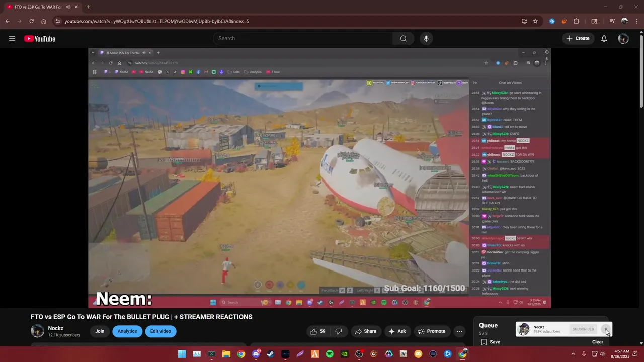Open the YouTube account avatar menu
Image resolution: width=644 pixels, height=362 pixels.
pyautogui.click(x=623, y=39)
